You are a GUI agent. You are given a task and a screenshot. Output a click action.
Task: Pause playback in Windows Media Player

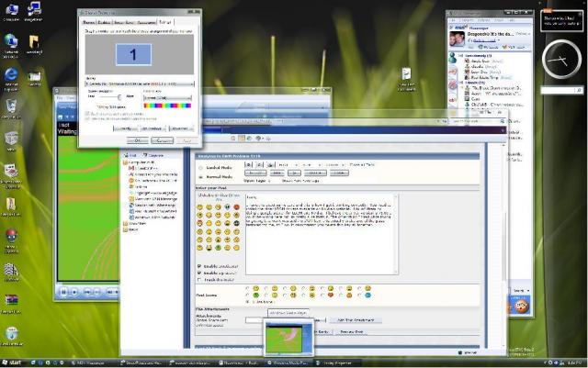[63, 292]
